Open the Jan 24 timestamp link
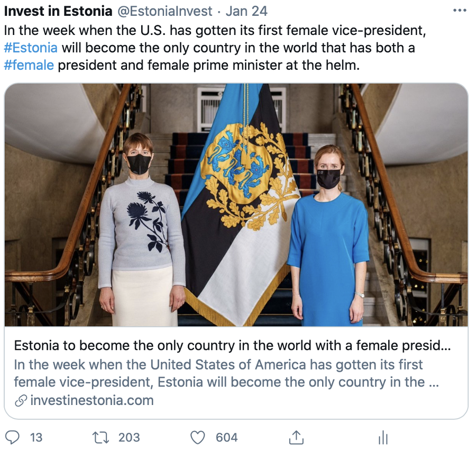 [x=246, y=11]
